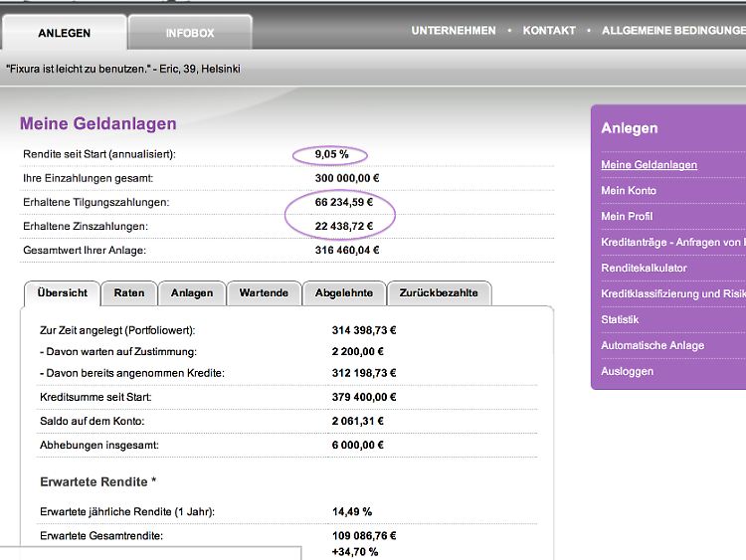View the Abgelehnte tab
The width and height of the screenshot is (746, 560).
(x=344, y=293)
